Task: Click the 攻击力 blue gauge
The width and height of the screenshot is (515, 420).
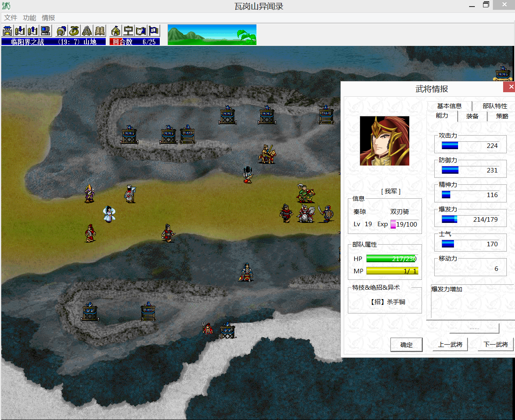Action: 450,145
